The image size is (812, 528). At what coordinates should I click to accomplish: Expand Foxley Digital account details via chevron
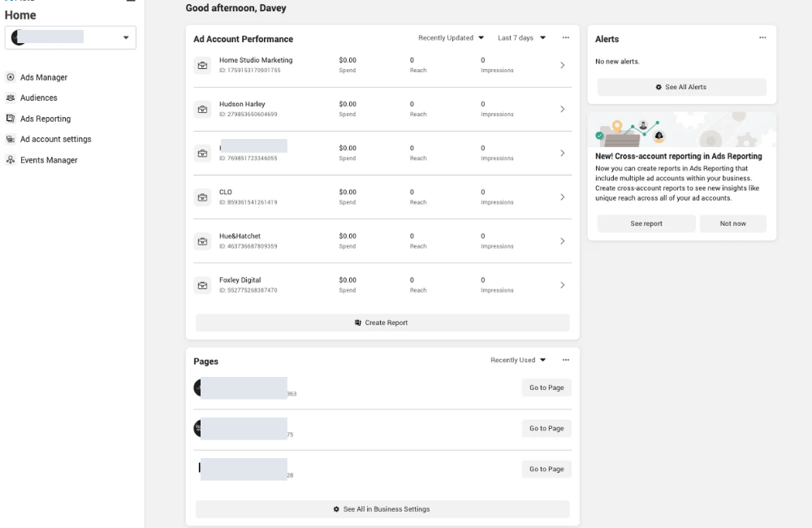[x=562, y=284]
